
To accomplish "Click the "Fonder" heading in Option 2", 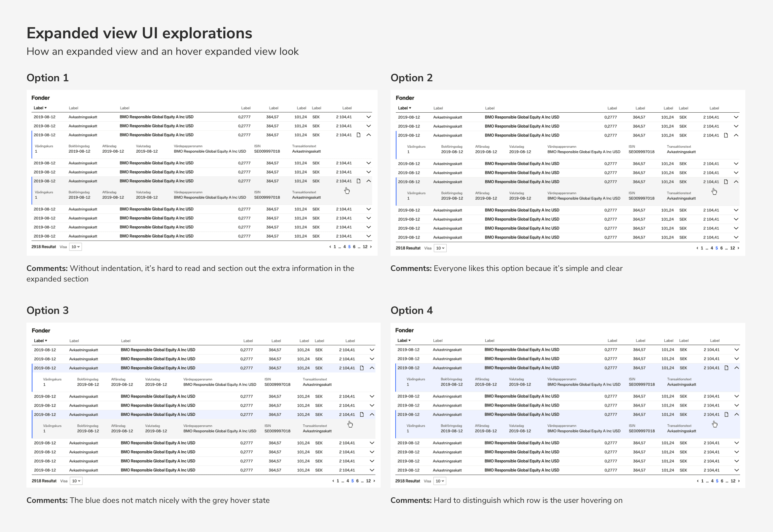I will pos(405,98).
